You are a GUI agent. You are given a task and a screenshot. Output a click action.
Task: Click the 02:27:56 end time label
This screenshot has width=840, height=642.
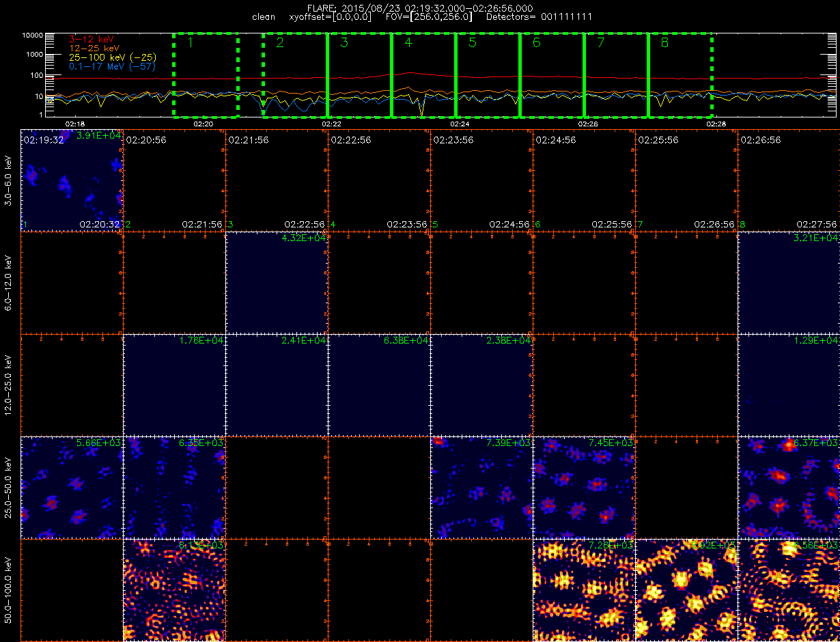pos(817,224)
